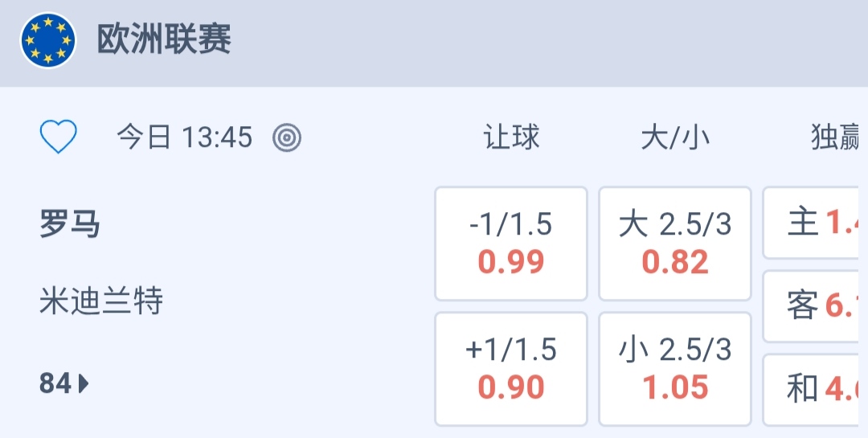Tap the 今日 13:45 match time
Image resolution: width=868 pixels, height=438 pixels.
click(x=185, y=138)
